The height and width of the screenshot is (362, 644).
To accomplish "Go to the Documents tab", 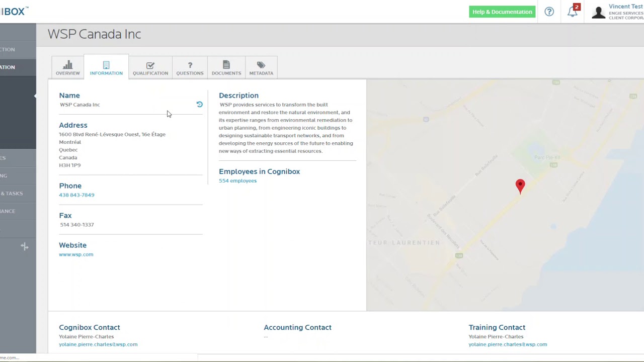I will pyautogui.click(x=226, y=68).
